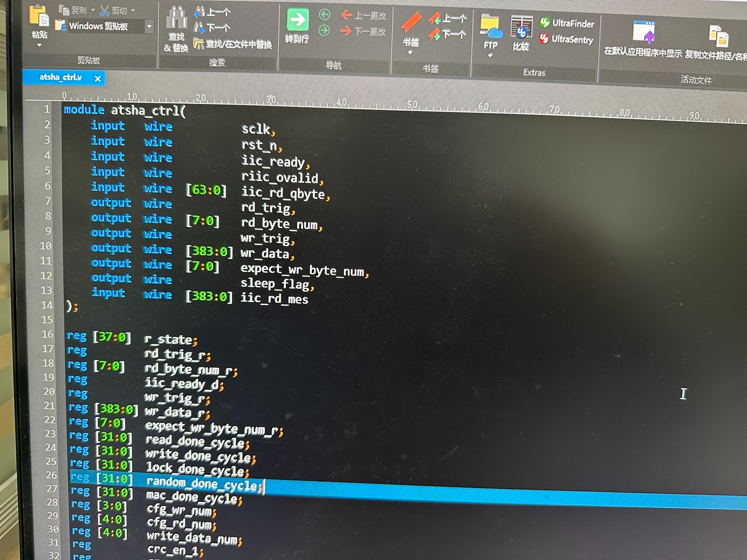
Task: Click '[63:0]' bus width text
Action: pyautogui.click(x=206, y=190)
